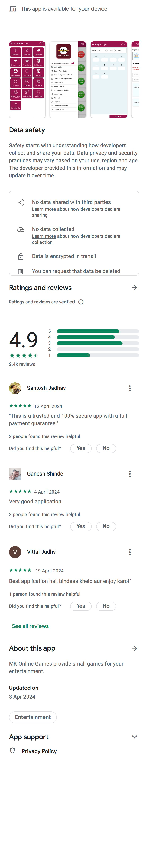This screenshot has height=868, width=148.
Task: Click the ratings verified info icon
Action: coord(81,302)
